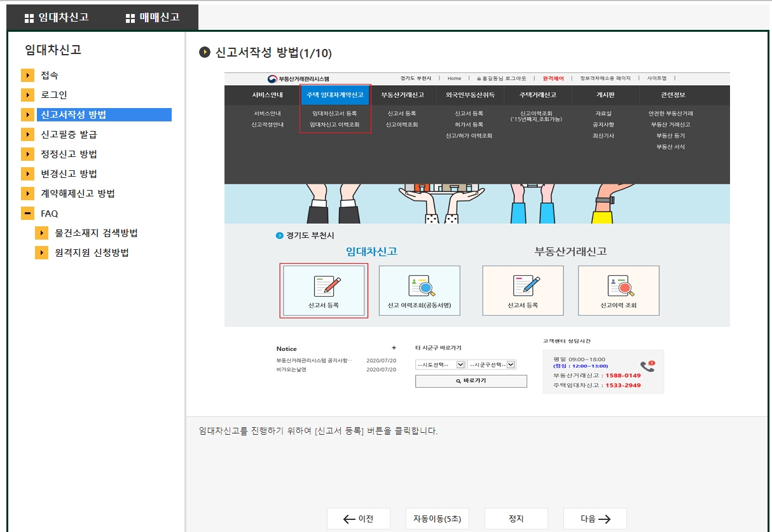Image resolution: width=772 pixels, height=532 pixels.
Task: Click the 신고작성안내 submenu link
Action: pyautogui.click(x=267, y=125)
